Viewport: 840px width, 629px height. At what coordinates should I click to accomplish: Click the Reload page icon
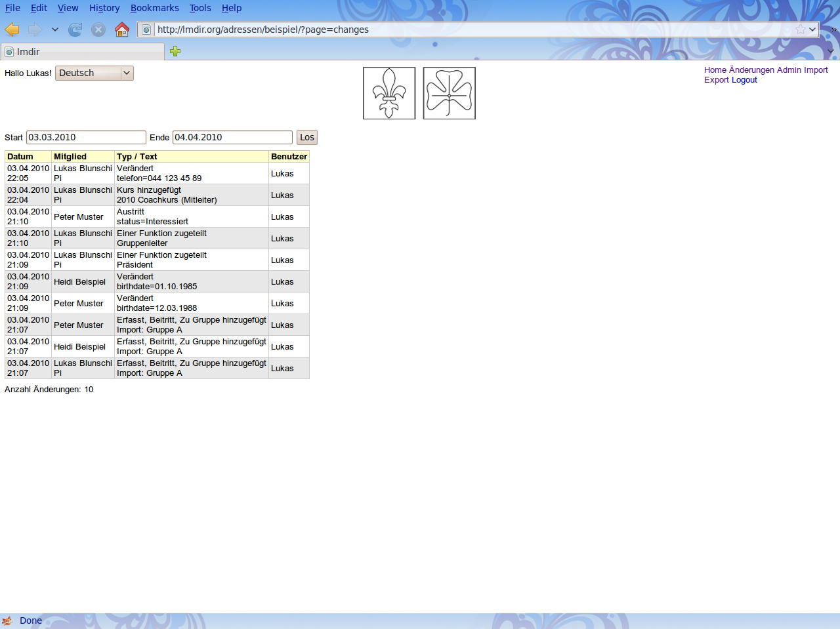click(75, 30)
